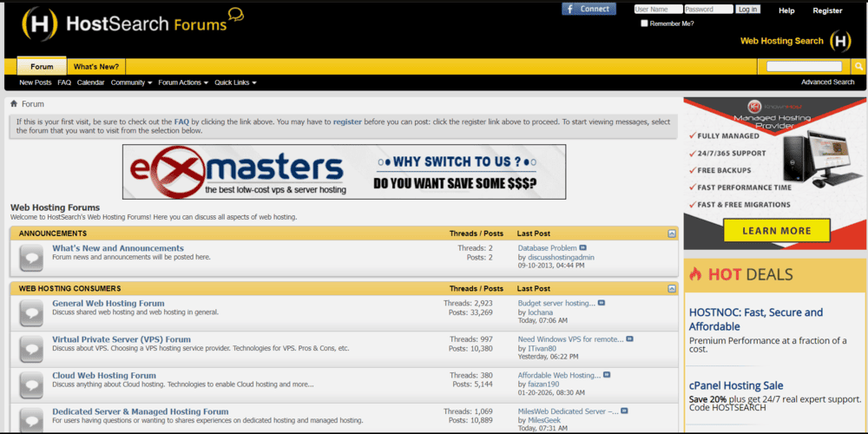This screenshot has width=868, height=434.
Task: Click the Web Hosting Search H logo
Action: point(840,41)
